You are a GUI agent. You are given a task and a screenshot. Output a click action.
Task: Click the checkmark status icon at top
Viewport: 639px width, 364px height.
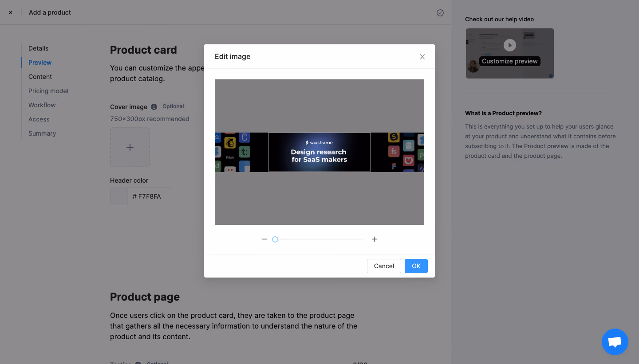click(440, 13)
